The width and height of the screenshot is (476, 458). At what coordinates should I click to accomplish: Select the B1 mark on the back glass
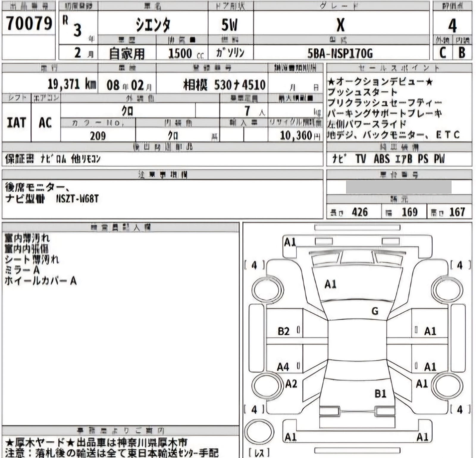click(381, 393)
